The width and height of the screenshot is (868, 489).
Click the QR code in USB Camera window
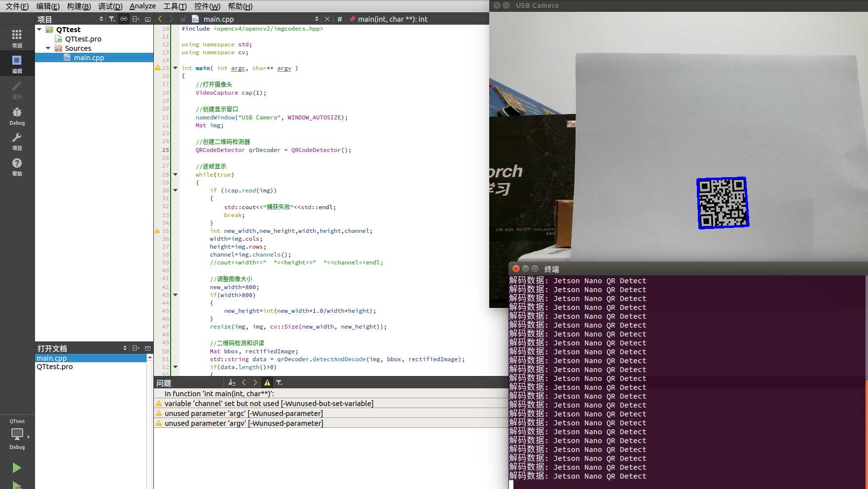pos(723,203)
